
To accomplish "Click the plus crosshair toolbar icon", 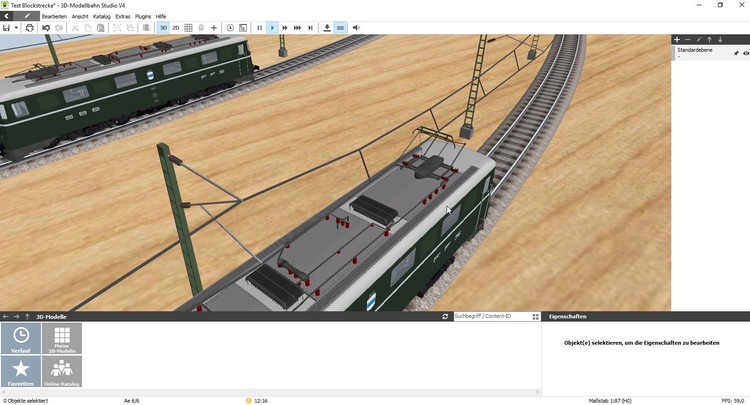I will (x=214, y=28).
